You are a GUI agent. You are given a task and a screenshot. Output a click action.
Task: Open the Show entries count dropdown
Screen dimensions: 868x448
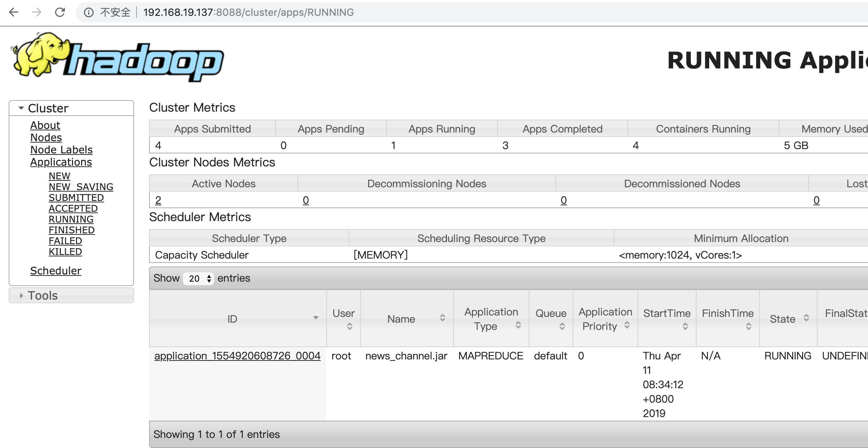coord(198,278)
